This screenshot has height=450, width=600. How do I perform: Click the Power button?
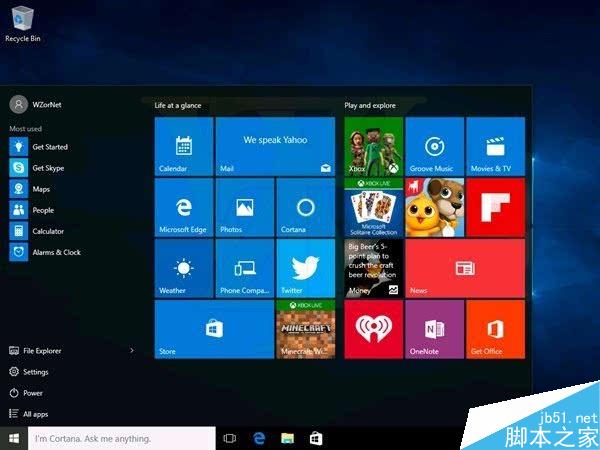pos(33,393)
